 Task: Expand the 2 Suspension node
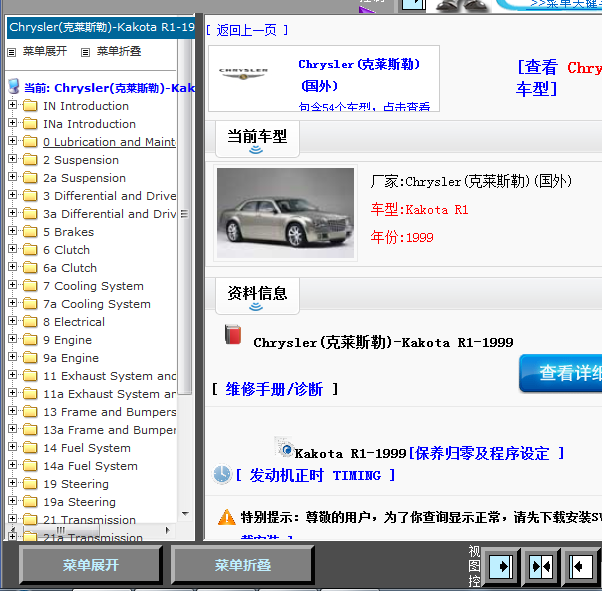(x=12, y=159)
